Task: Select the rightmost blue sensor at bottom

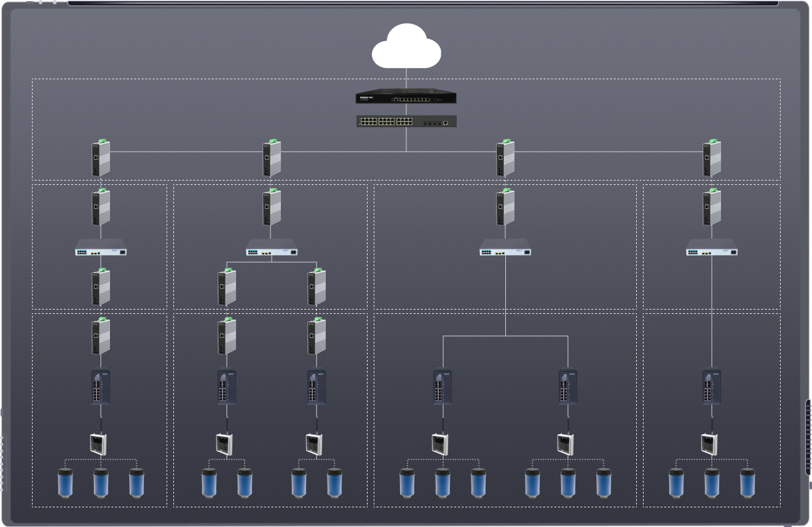Action: click(747, 483)
